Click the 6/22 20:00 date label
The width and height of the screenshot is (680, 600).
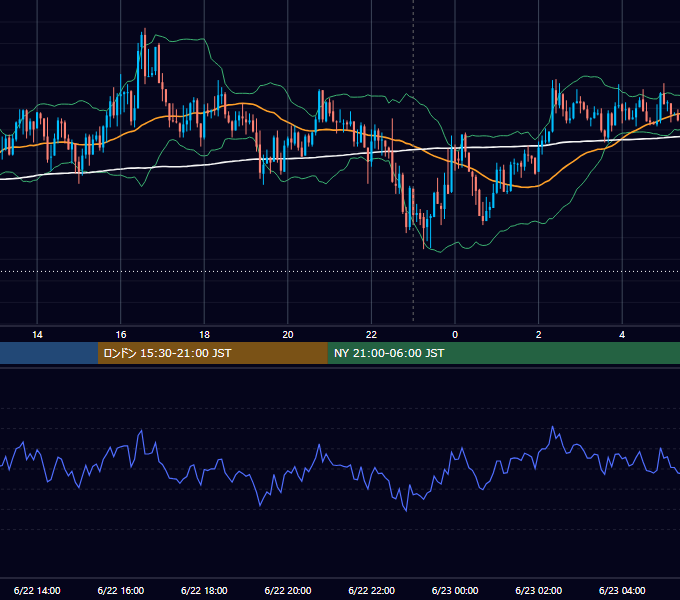pyautogui.click(x=288, y=590)
